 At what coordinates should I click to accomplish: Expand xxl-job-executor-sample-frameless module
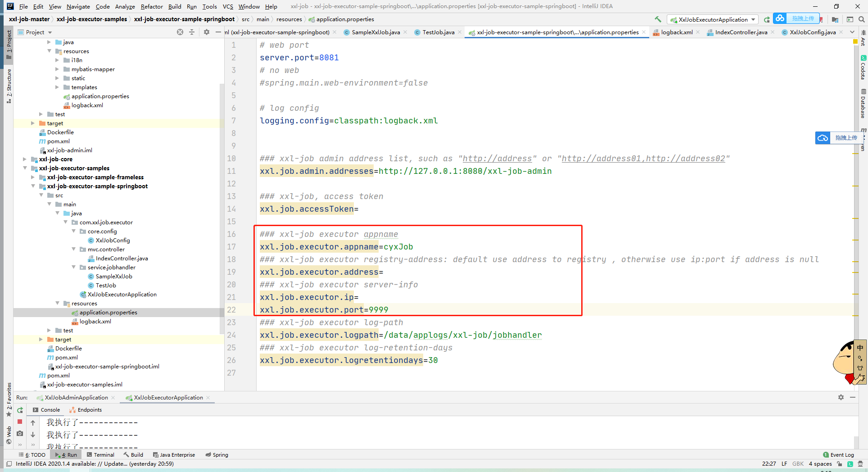33,177
